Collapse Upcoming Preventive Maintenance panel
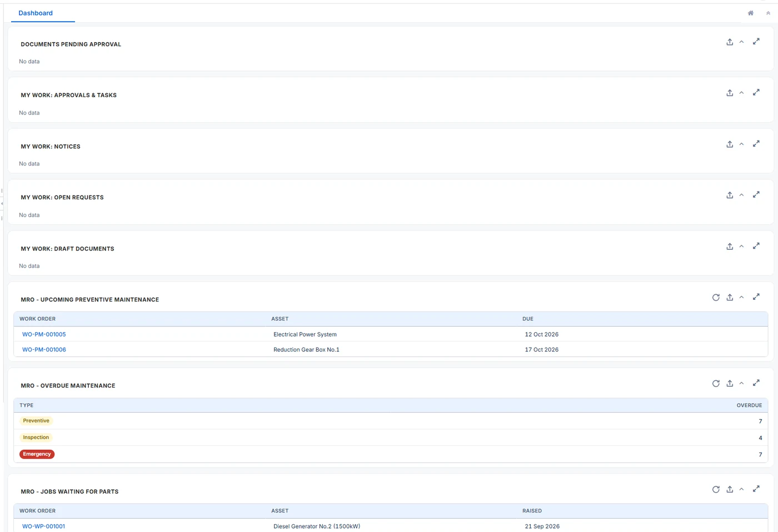Viewport: 778px width, 532px height. (741, 297)
